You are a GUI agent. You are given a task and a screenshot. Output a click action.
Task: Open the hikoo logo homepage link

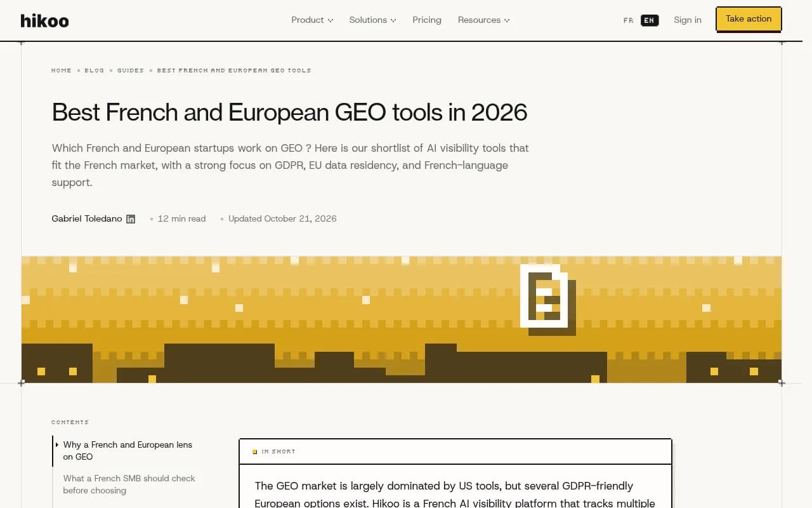coord(44,20)
